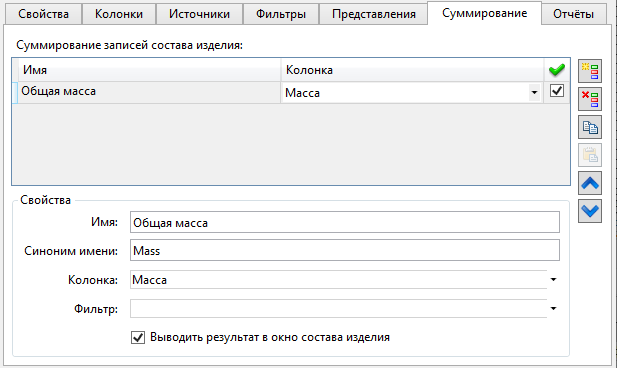Expand the Колонка dropdown in properties
The image size is (617, 368).
click(x=553, y=280)
